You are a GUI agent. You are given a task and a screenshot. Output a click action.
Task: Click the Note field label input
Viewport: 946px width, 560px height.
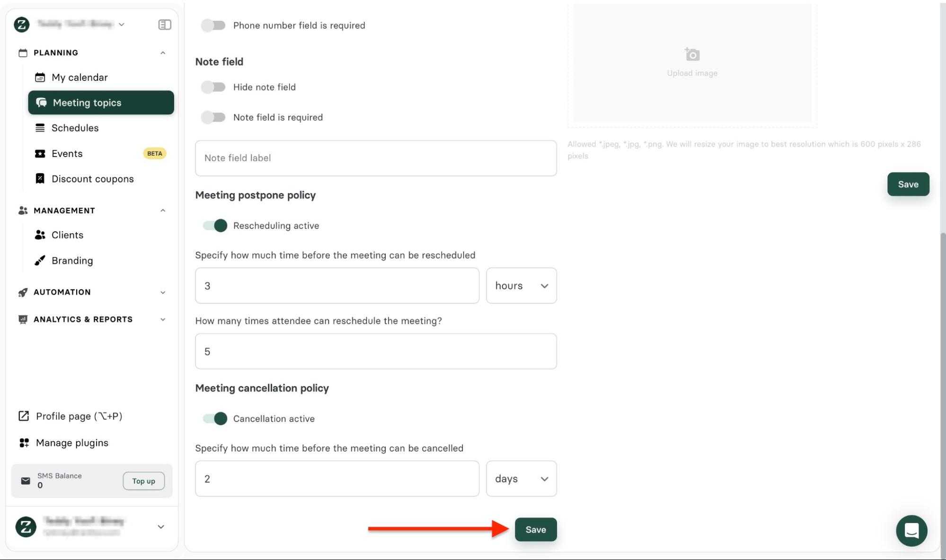[x=376, y=158]
